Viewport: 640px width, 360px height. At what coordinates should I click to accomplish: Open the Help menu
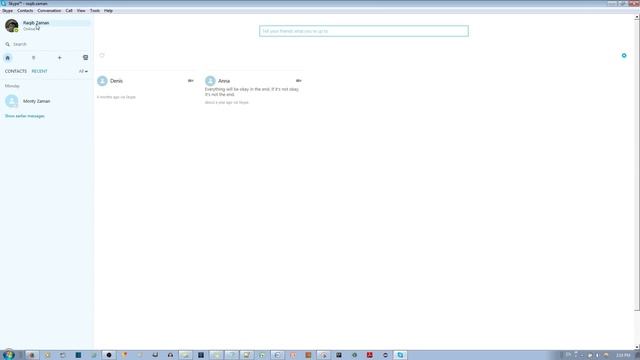point(108,11)
